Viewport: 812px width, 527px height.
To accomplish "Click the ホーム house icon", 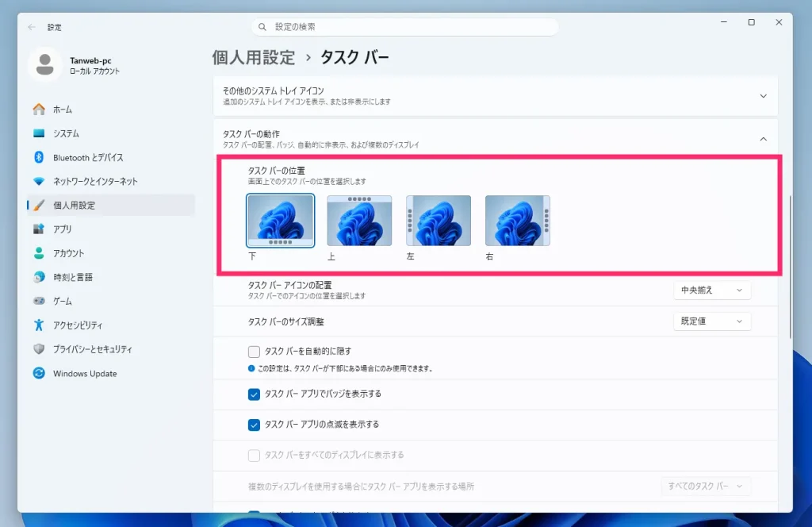I will click(x=39, y=110).
